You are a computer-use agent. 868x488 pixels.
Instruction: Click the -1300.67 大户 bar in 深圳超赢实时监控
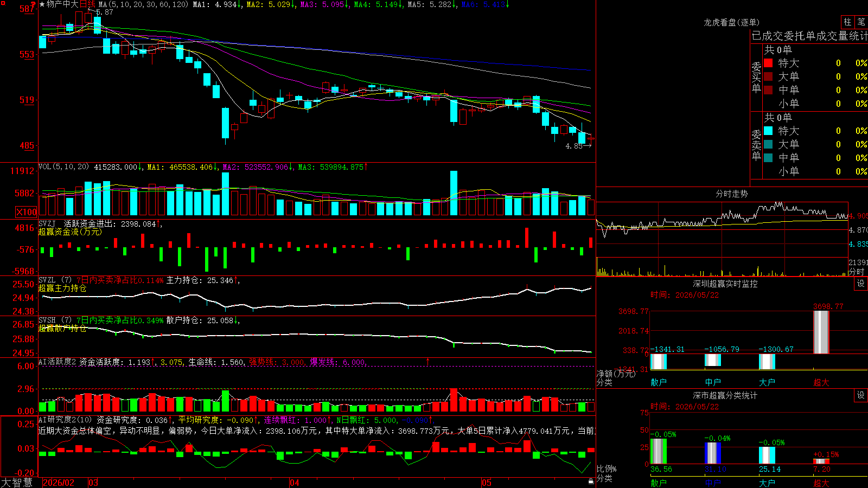(767, 362)
